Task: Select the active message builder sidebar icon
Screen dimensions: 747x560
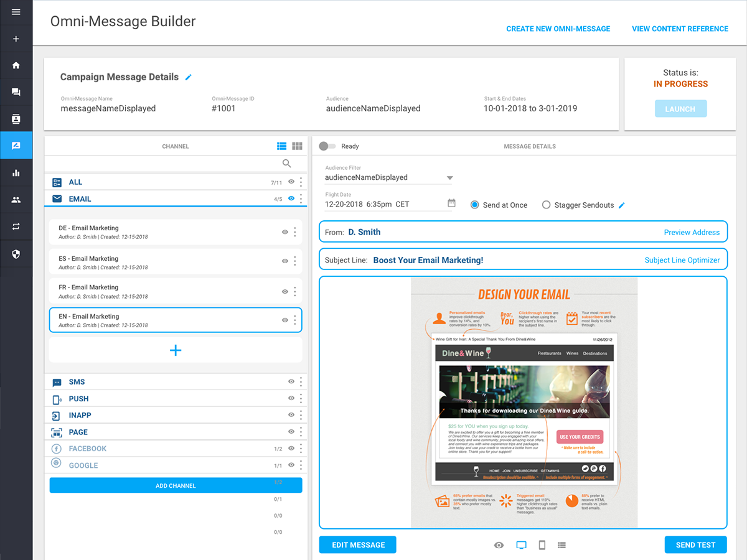Action: pyautogui.click(x=16, y=146)
